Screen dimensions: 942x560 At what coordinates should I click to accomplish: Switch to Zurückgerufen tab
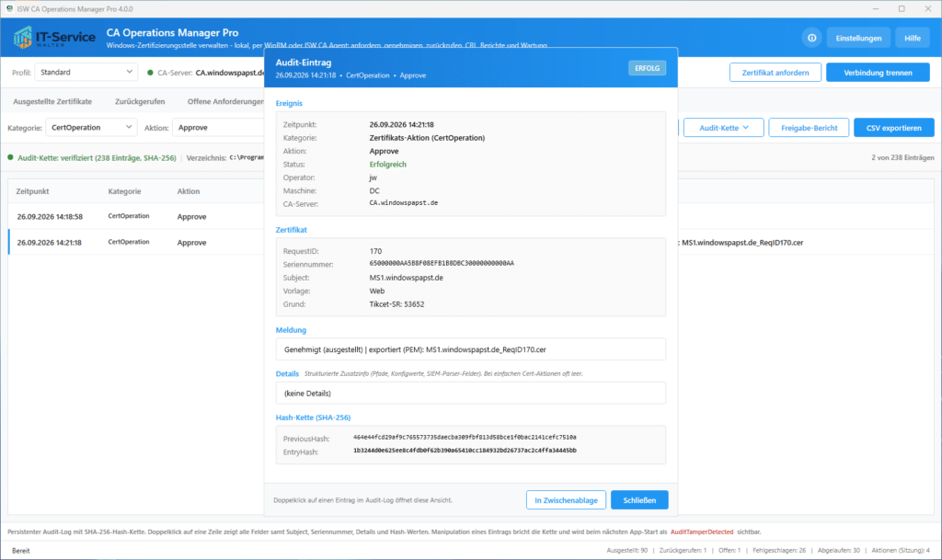coord(140,101)
